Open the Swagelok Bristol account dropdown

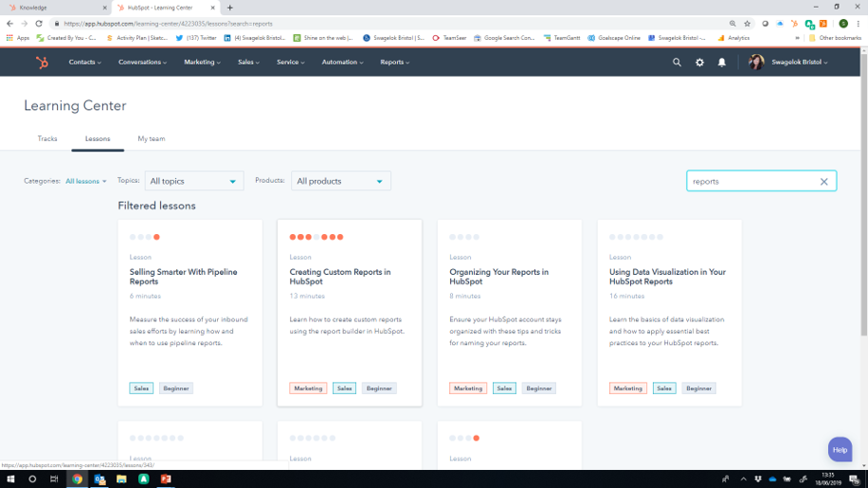coord(800,63)
